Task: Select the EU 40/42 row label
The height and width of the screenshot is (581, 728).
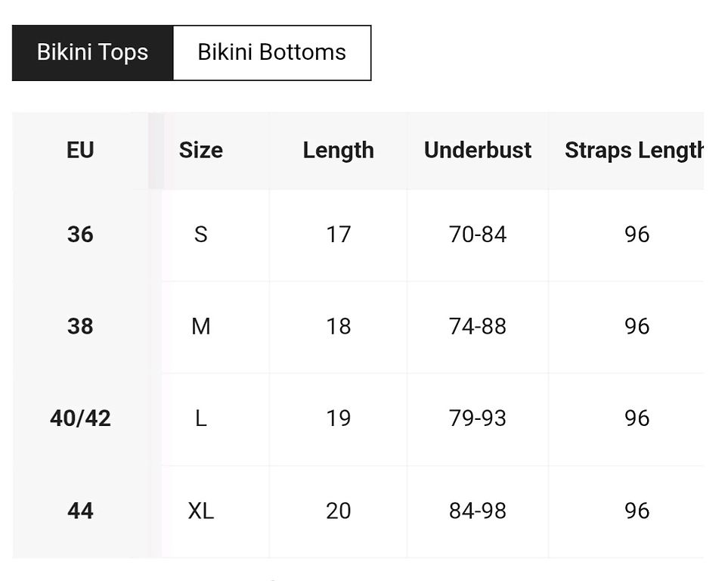Action: pos(80,418)
